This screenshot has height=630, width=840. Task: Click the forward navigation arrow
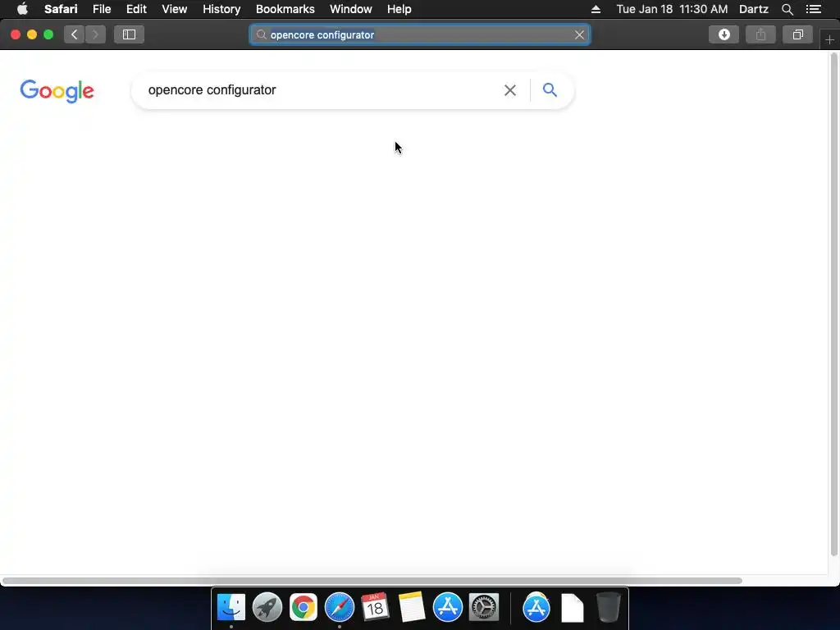pyautogui.click(x=95, y=34)
